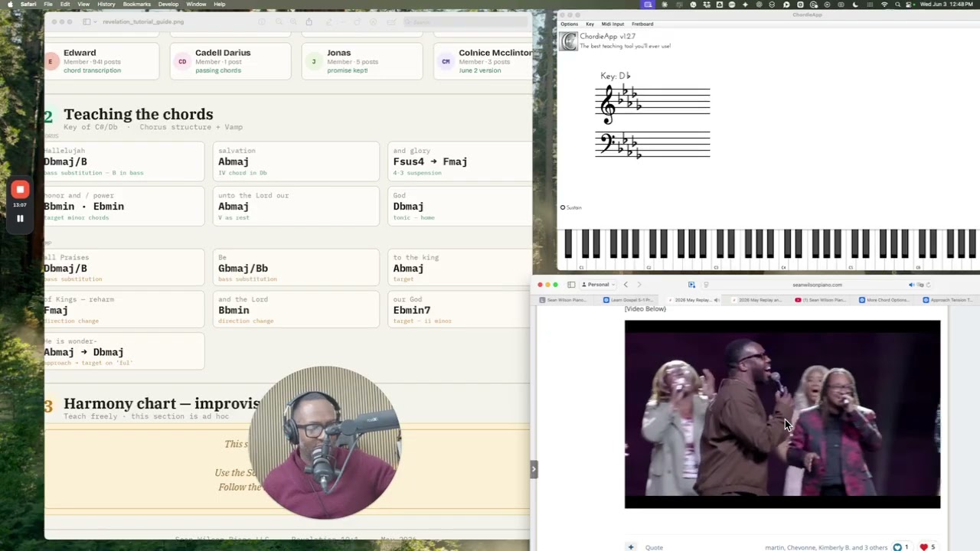Open the Midi Input menu in ChordieApp
The image size is (980, 551).
tap(612, 24)
